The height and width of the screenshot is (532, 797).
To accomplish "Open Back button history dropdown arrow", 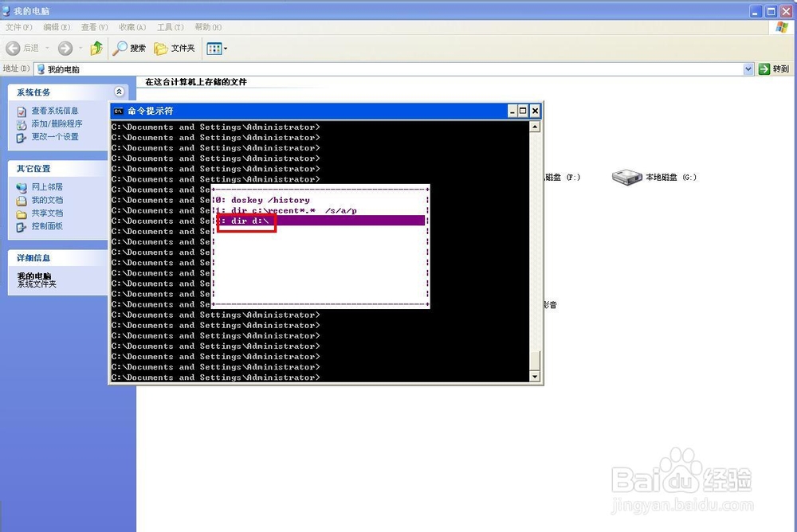I will pos(47,49).
